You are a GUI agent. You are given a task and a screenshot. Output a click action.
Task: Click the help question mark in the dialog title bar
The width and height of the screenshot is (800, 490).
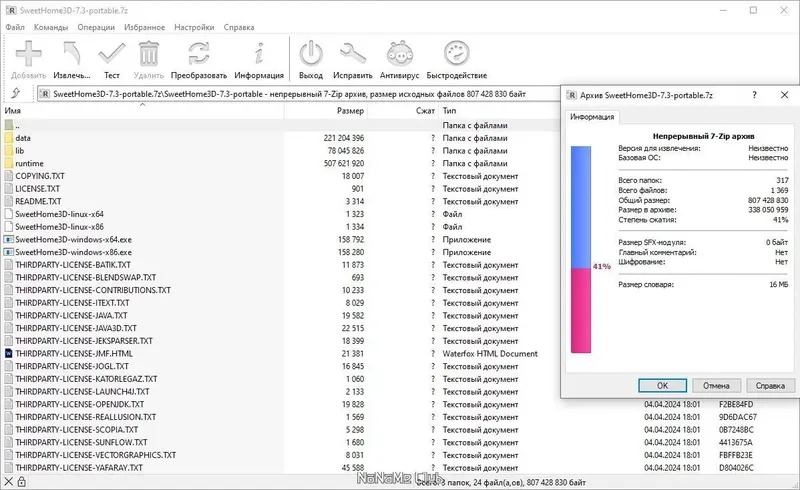tap(754, 95)
